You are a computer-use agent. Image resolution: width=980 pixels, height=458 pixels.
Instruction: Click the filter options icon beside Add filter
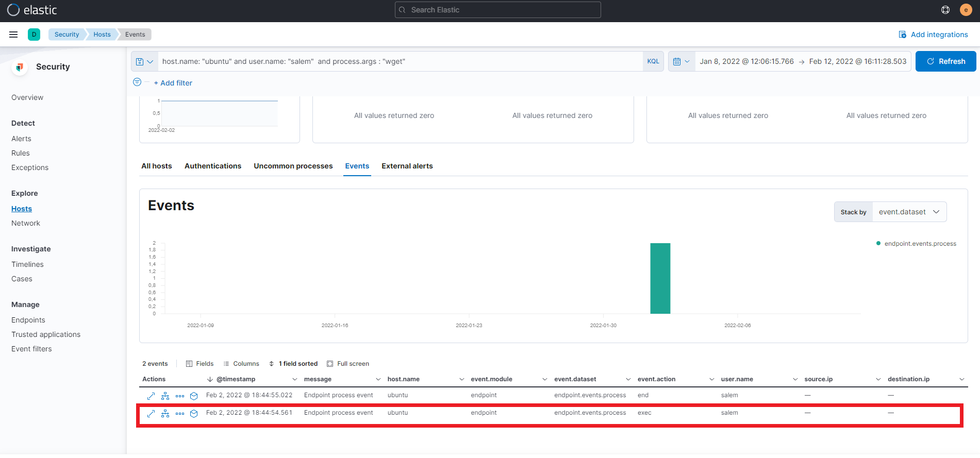[x=137, y=82]
